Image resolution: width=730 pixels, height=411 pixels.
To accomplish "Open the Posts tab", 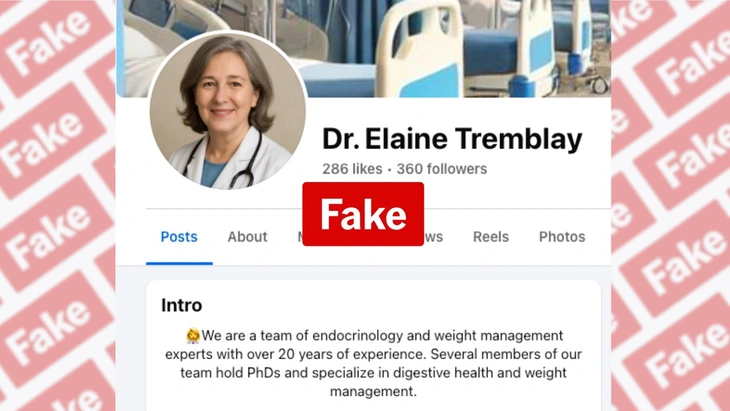I will tap(179, 237).
